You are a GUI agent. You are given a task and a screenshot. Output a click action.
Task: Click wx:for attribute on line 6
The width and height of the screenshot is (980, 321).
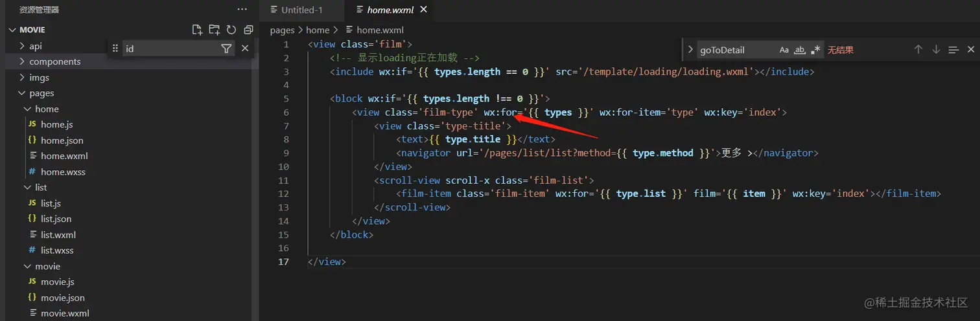[500, 112]
